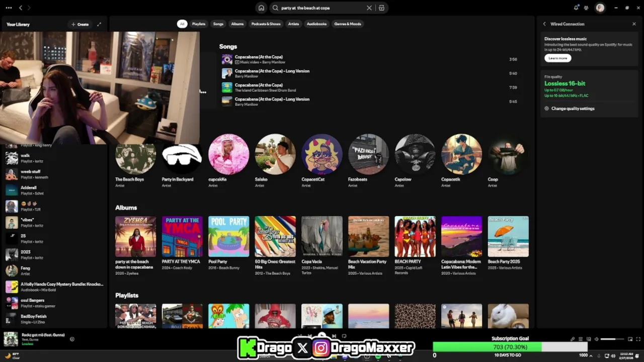Open Feng artist in library

tap(54, 270)
